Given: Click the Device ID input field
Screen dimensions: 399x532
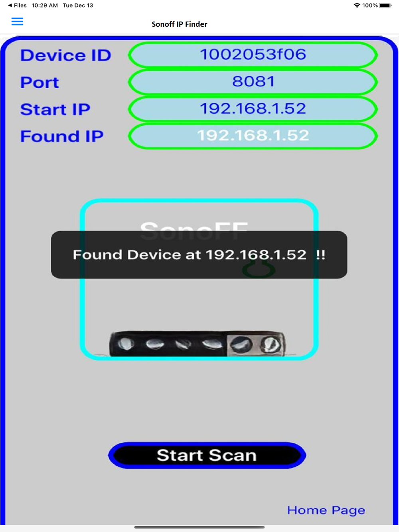Looking at the screenshot, I should click(253, 55).
